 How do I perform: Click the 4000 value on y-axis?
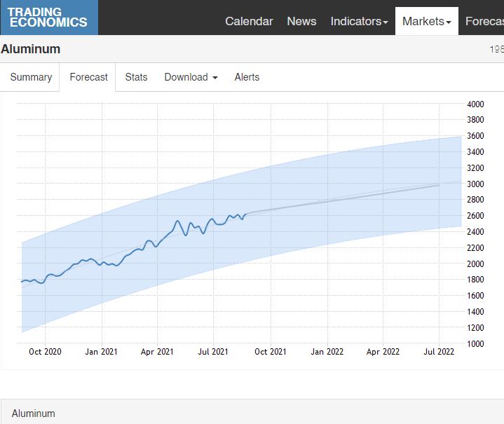coord(475,104)
